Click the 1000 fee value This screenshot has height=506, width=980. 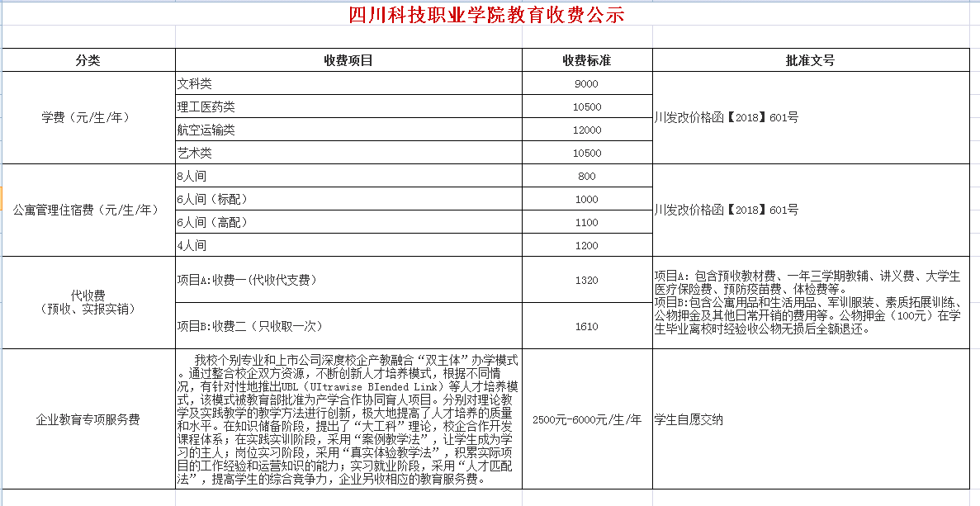point(587,199)
